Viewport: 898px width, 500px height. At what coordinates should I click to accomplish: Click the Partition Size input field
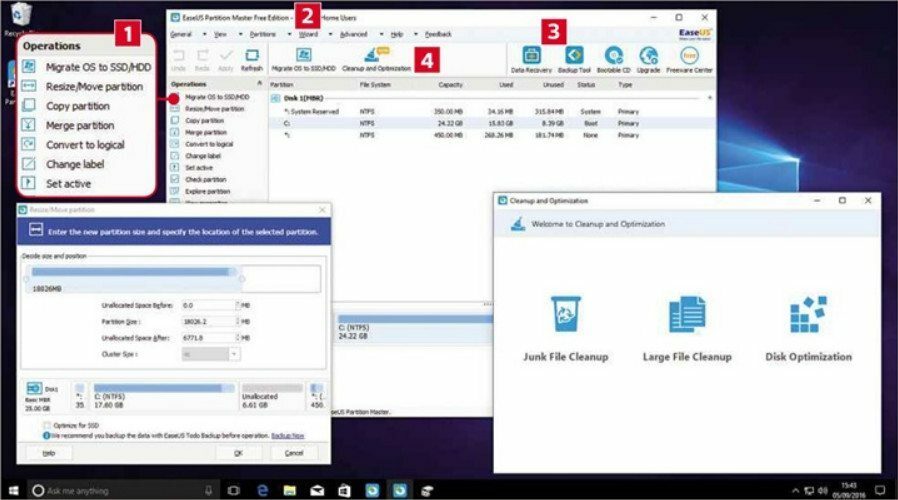pyautogui.click(x=208, y=322)
